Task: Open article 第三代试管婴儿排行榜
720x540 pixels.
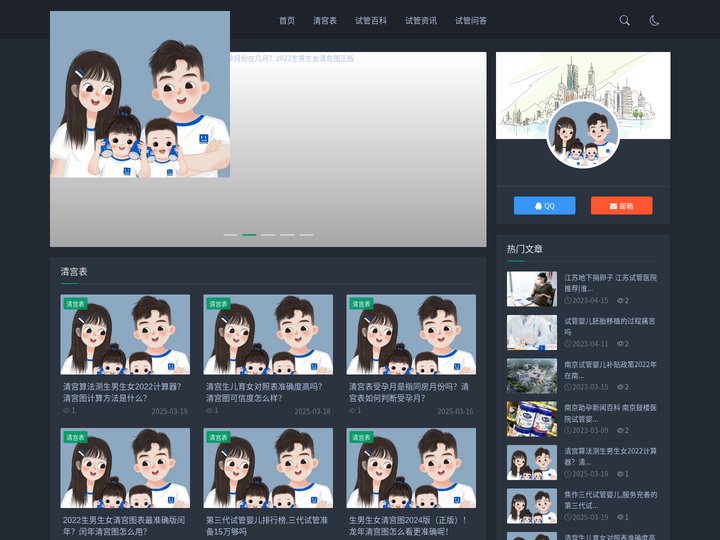Action: tap(267, 526)
